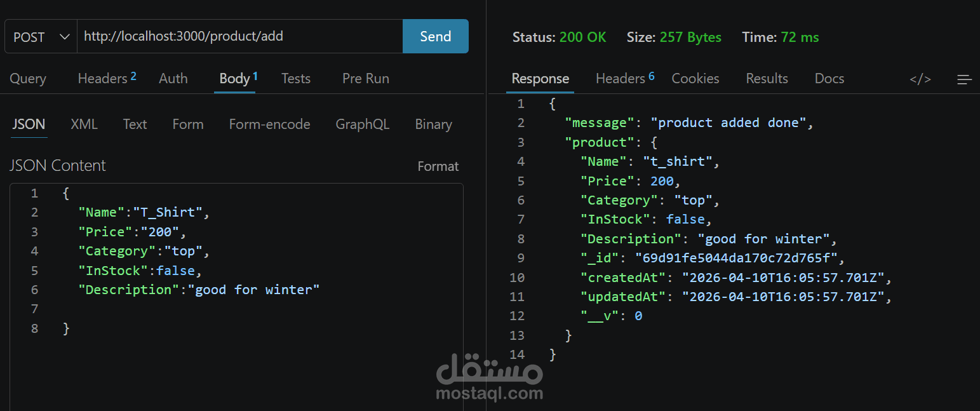
Task: Select JSON body type
Action: (x=29, y=125)
